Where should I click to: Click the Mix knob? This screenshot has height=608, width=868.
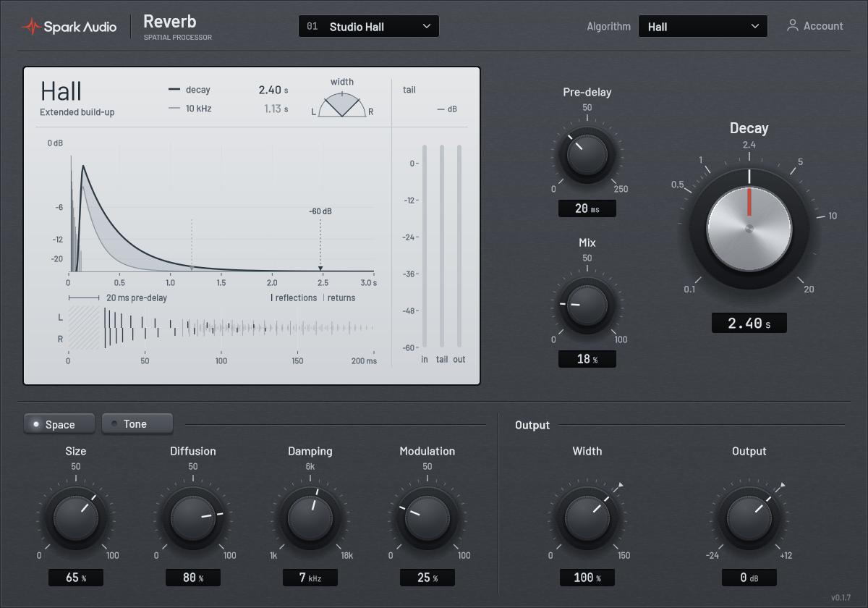(x=587, y=305)
